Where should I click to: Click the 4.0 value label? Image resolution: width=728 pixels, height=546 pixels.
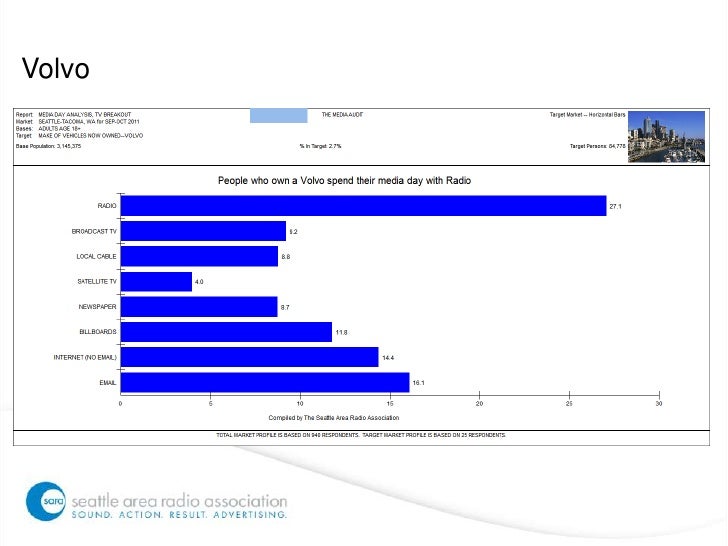pyautogui.click(x=199, y=282)
